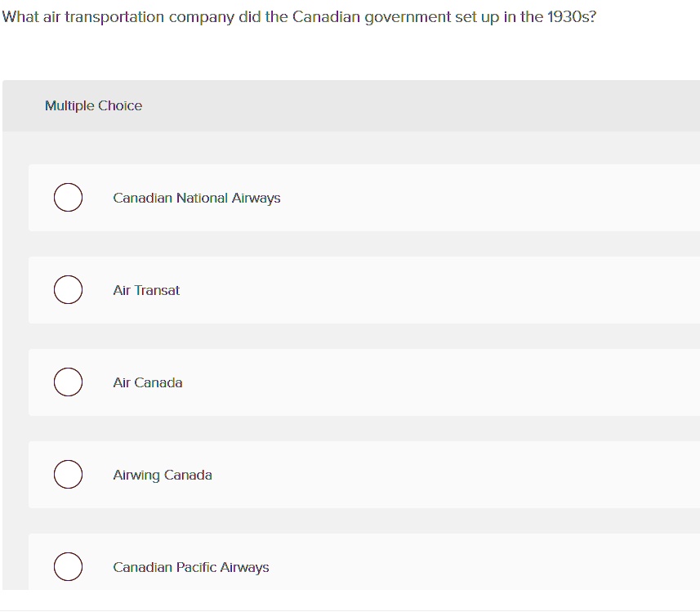
Task: Click the question text about Canadian government airline
Action: point(298,16)
